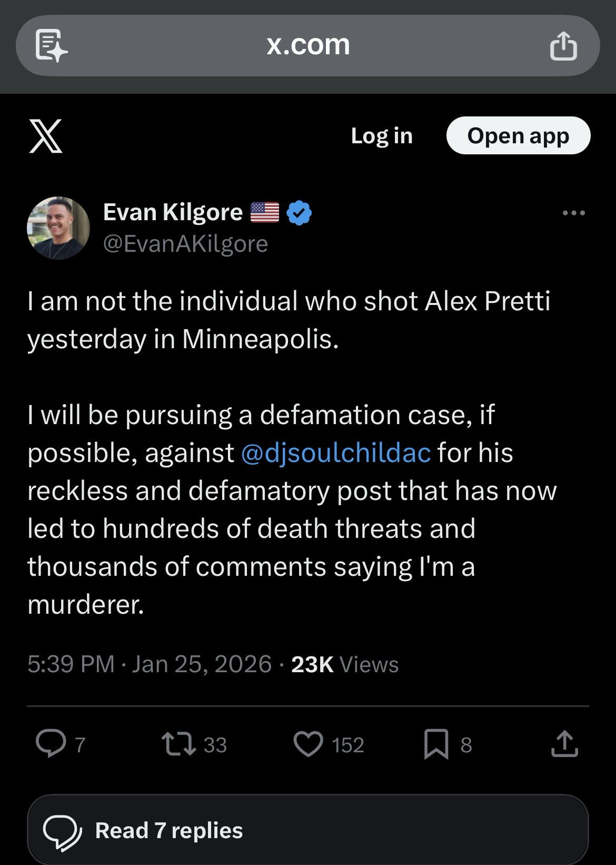Tap the browser share icon
This screenshot has height=865, width=616.
pos(563,46)
